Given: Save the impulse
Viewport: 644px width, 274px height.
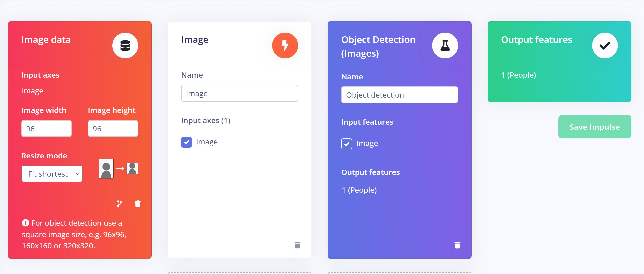Looking at the screenshot, I should [x=595, y=127].
